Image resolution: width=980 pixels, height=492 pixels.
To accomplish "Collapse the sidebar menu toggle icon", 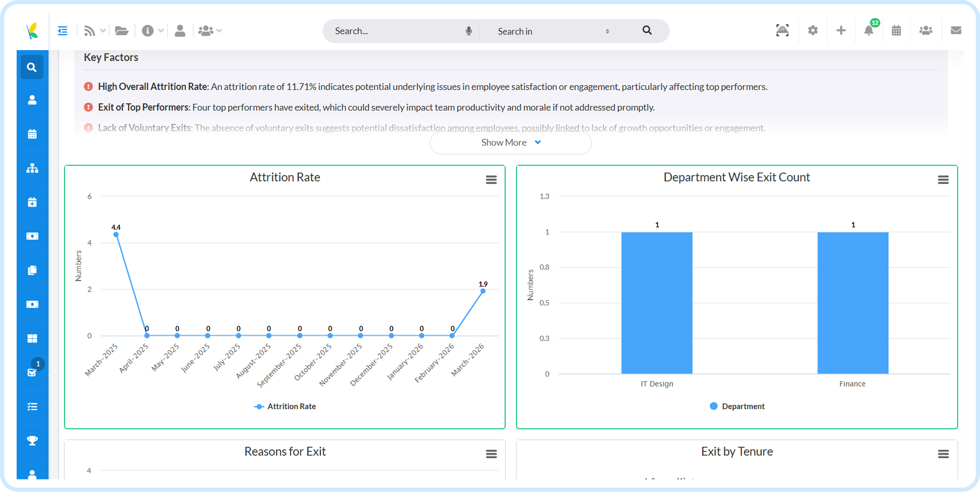I will [62, 31].
